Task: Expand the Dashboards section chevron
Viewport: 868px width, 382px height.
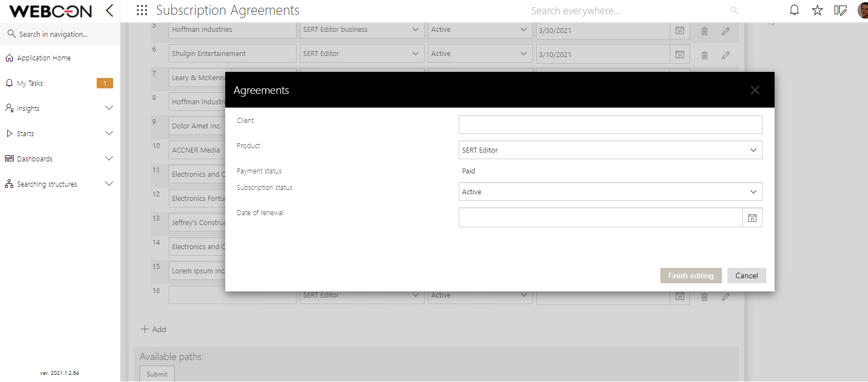Action: click(x=109, y=159)
